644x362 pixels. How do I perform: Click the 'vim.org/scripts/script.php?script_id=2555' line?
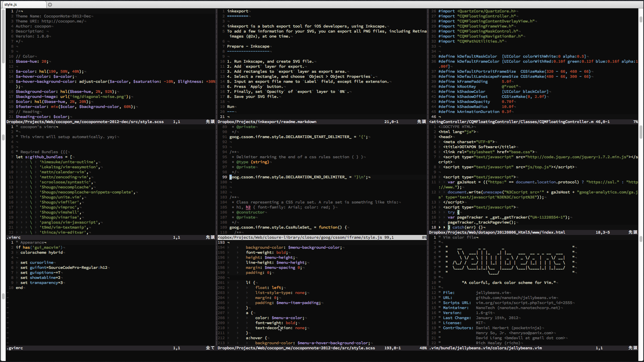coord(524,303)
